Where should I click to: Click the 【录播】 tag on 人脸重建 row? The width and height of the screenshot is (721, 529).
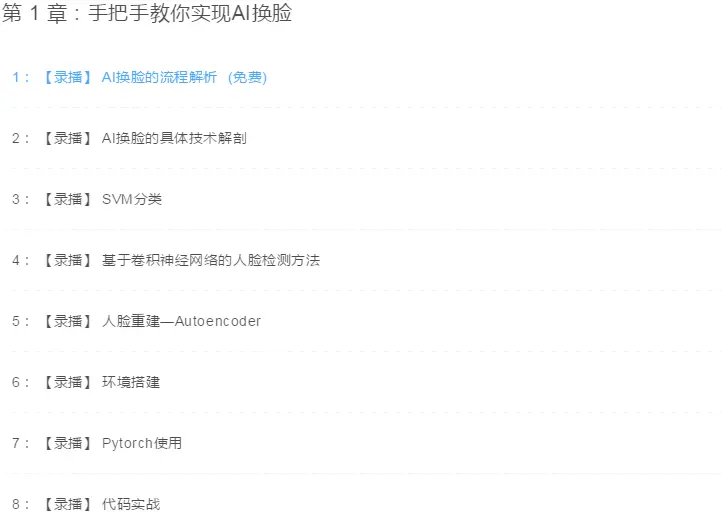coord(68,321)
